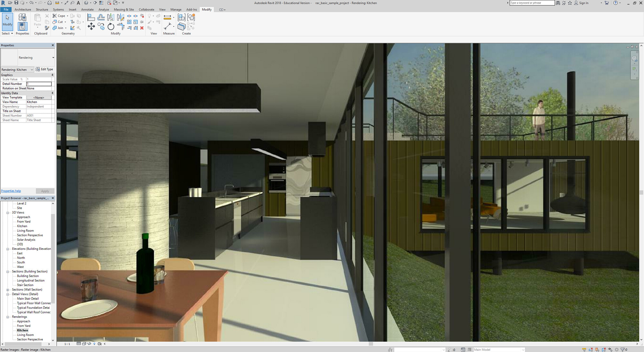Open the Properties help link
Viewport: 644px width, 352px height.
[x=11, y=191]
